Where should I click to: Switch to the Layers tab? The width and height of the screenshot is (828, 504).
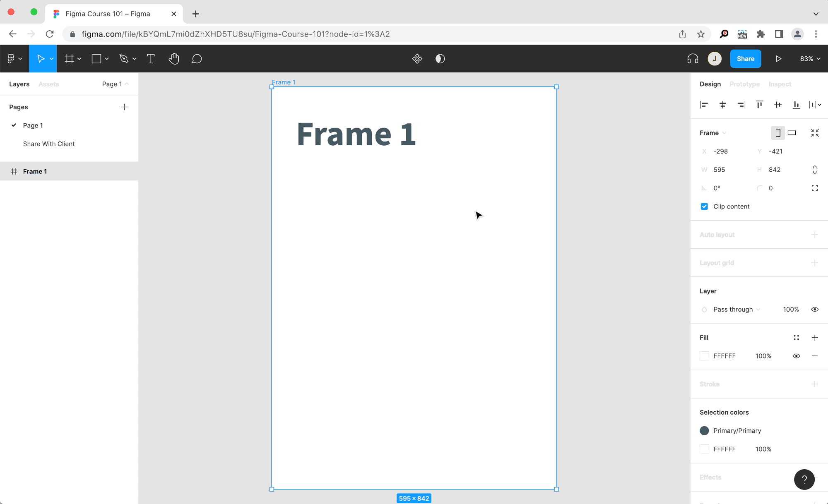19,84
